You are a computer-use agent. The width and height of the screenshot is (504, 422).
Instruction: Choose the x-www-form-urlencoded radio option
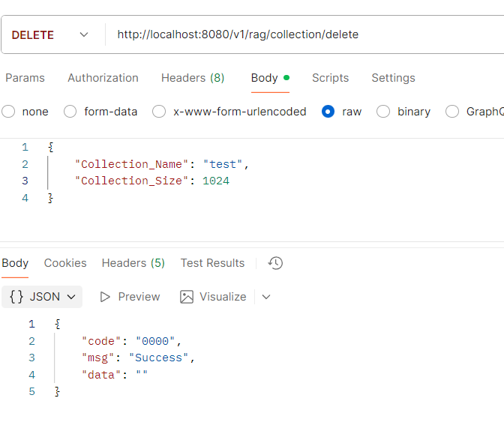(159, 112)
